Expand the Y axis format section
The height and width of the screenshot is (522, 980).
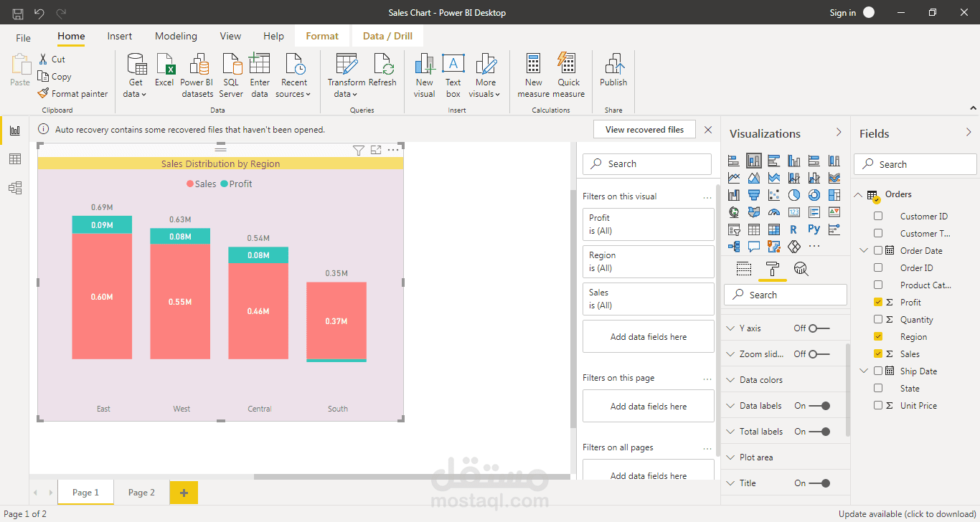730,328
